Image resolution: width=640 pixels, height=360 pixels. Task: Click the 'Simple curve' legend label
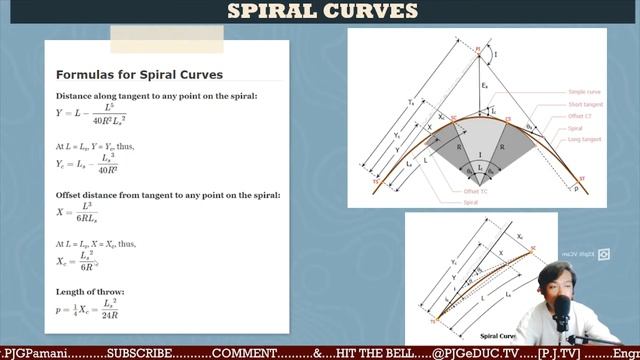tap(584, 92)
